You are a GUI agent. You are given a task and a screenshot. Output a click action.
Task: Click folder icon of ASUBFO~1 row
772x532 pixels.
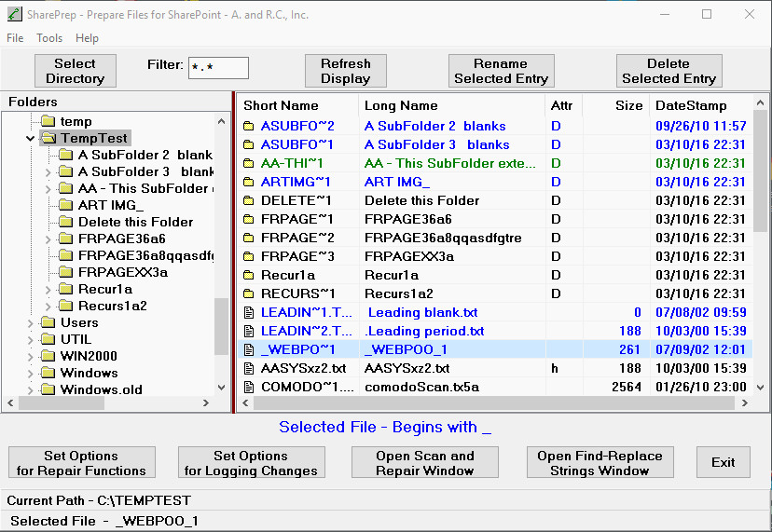[x=249, y=145]
